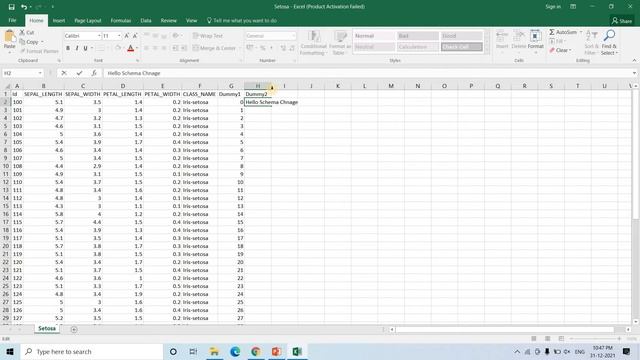Open Format as Table gallery
The height and width of the screenshot is (360, 640).
[x=339, y=42]
